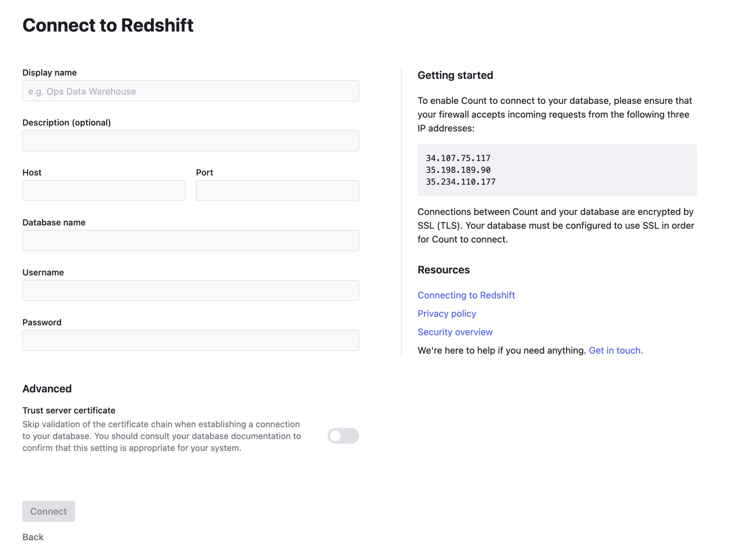Click the Connect to Redshift title
734x560 pixels.
tap(108, 25)
